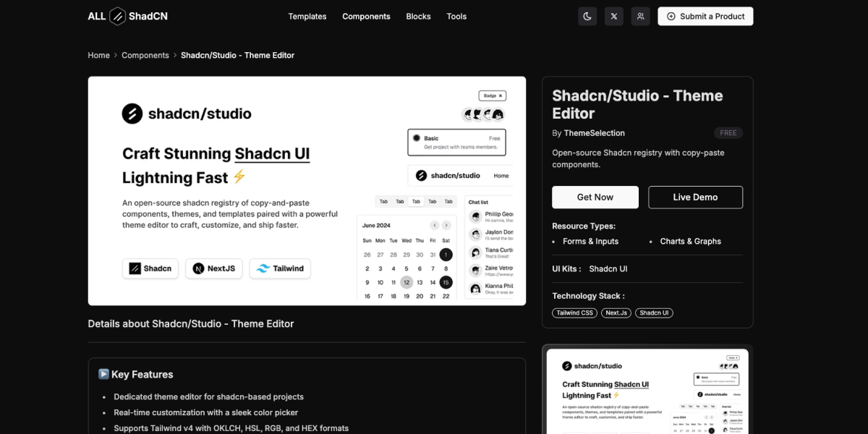Click the FREE badge
The height and width of the screenshot is (434, 868).
point(728,133)
